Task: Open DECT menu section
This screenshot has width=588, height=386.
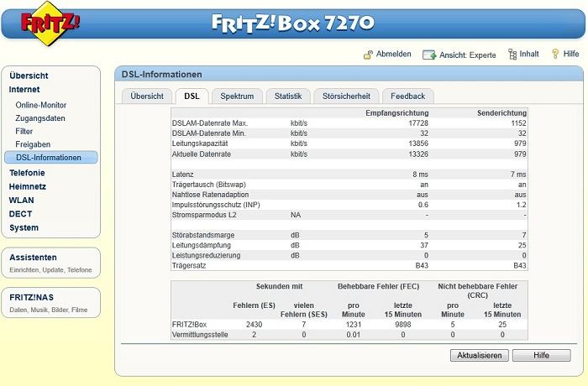Action: [x=21, y=214]
